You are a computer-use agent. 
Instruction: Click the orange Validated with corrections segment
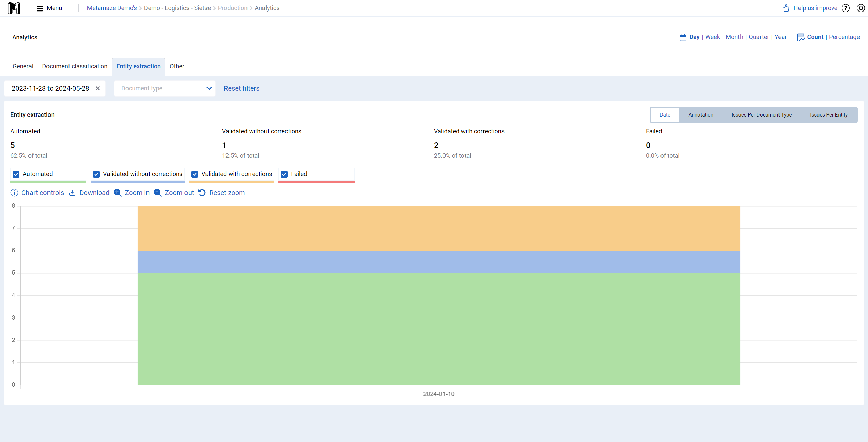[x=439, y=228]
